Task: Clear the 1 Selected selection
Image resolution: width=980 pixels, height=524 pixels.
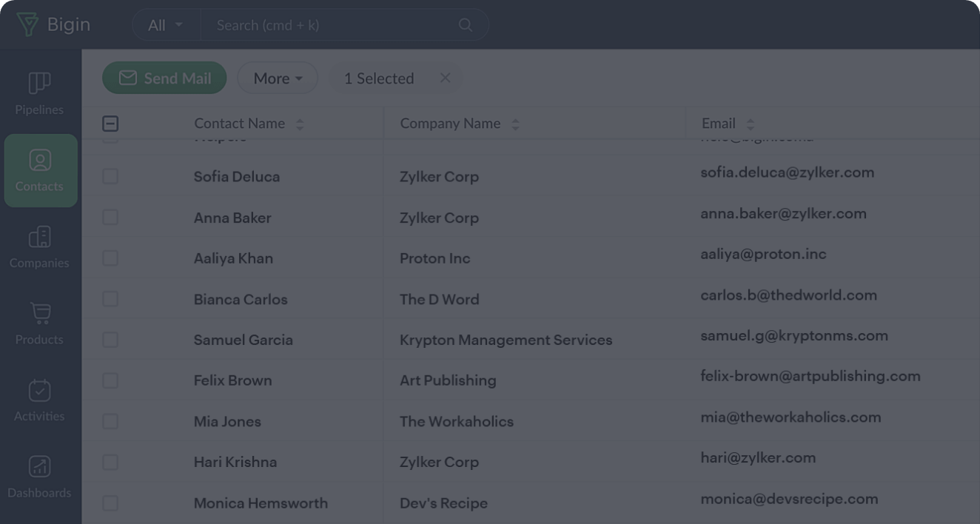Action: (445, 78)
